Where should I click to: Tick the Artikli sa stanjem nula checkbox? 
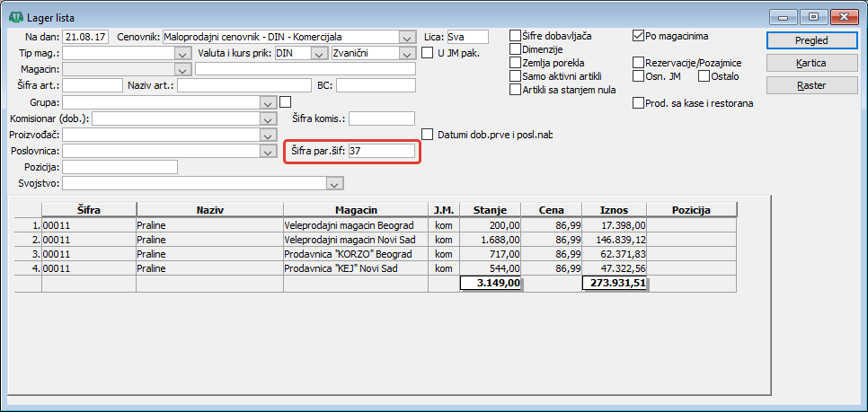coord(516,89)
